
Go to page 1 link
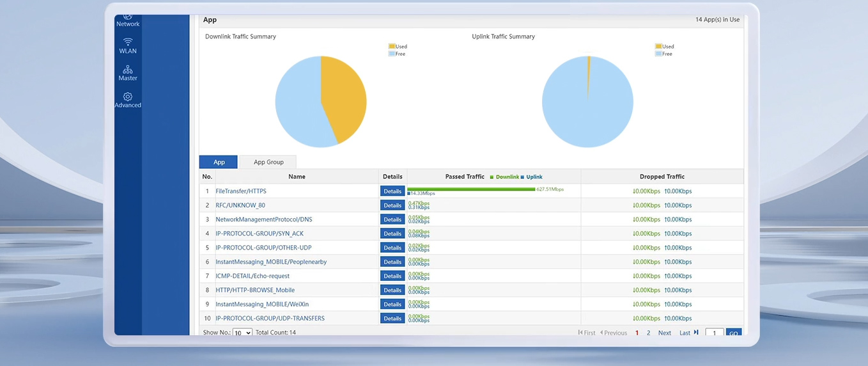[637, 333]
